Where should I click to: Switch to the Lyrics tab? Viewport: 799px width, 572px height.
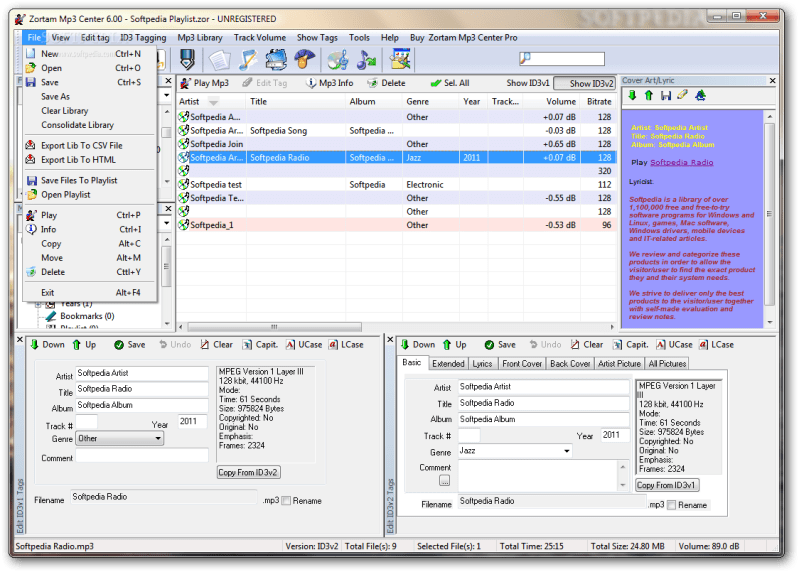(482, 364)
